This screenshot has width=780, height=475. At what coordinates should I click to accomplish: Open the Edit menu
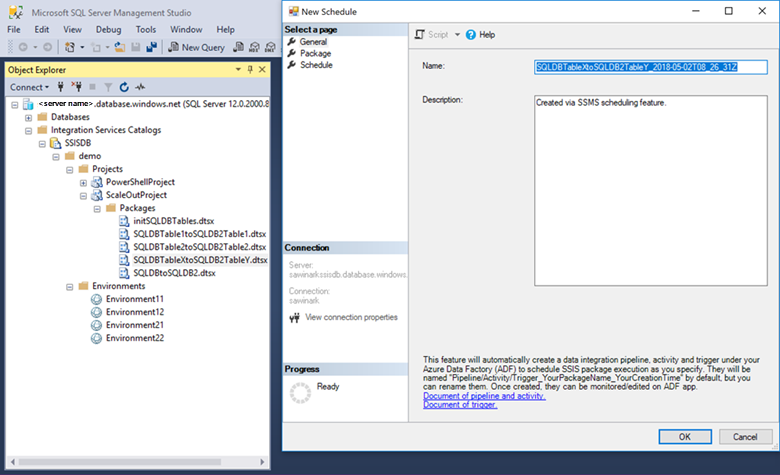coord(42,30)
